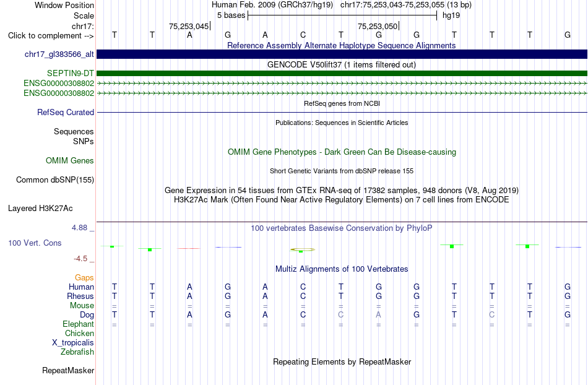
Task: Click the 'Human Feb. 2009 (GRCh37/hg19)' position header
Action: click(x=272, y=5)
